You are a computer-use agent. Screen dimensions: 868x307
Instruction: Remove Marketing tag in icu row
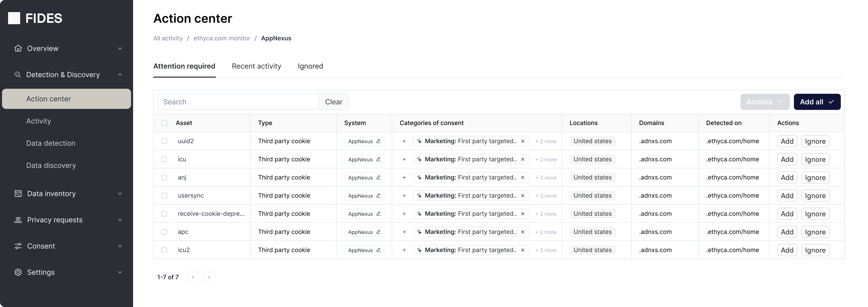[523, 159]
